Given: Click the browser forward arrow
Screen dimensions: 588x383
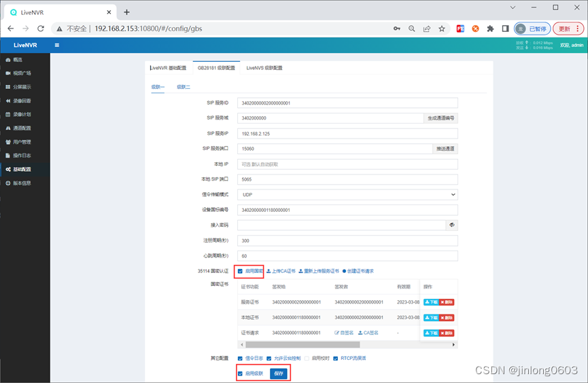Looking at the screenshot, I should click(26, 29).
